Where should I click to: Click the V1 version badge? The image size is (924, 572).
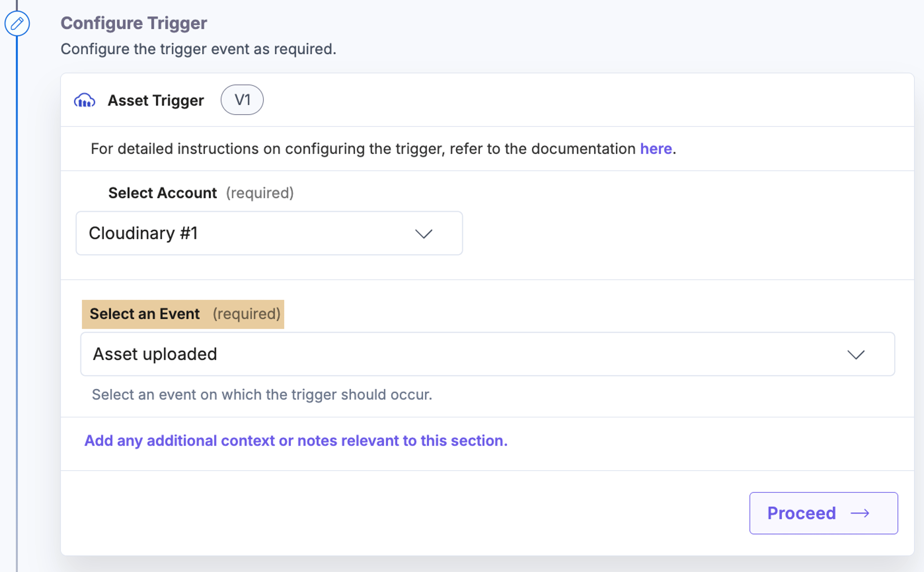(242, 100)
